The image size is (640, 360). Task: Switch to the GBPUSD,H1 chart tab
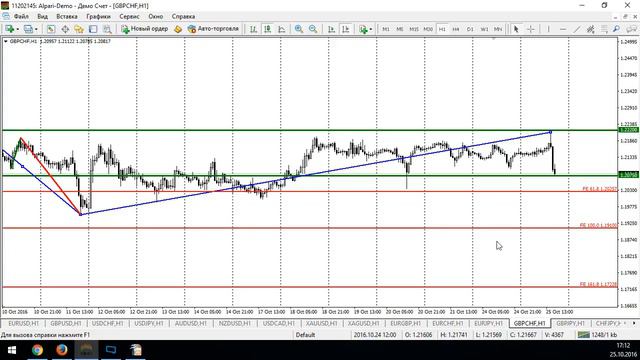65,323
